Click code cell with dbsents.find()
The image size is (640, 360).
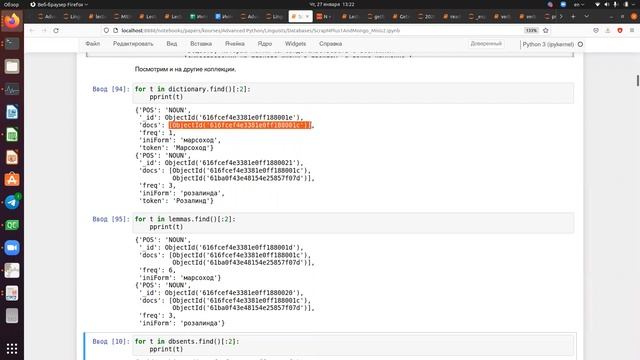pos(353,345)
